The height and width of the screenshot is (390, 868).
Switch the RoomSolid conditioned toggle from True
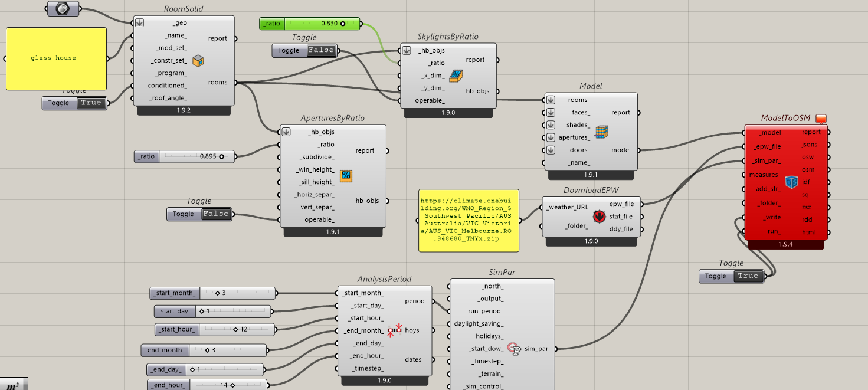(x=92, y=103)
